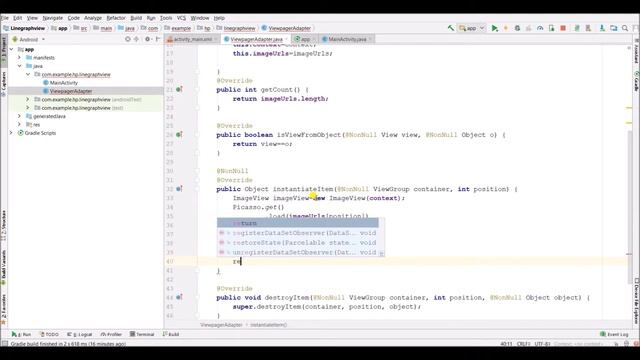Open the Build tool window
Screen dimensions: 640x360
coord(171,334)
